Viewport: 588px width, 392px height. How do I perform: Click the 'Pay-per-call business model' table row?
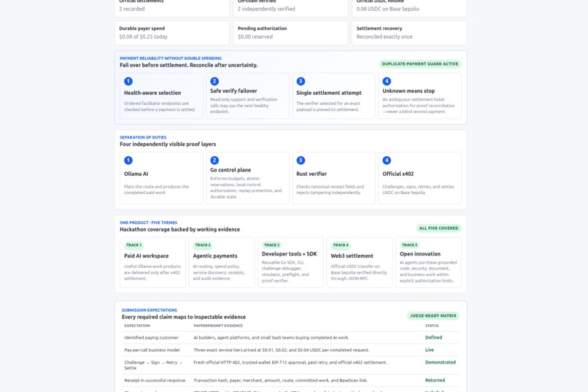coord(290,350)
